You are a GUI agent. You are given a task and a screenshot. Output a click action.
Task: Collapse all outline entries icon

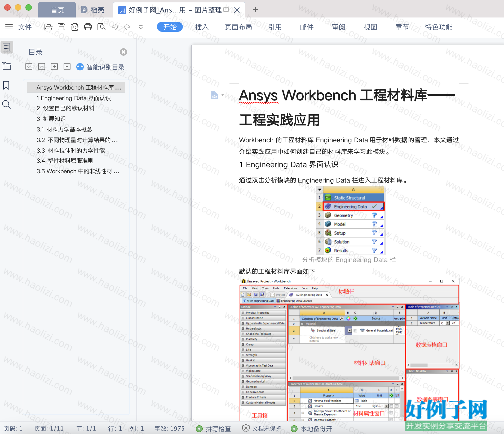(67, 67)
